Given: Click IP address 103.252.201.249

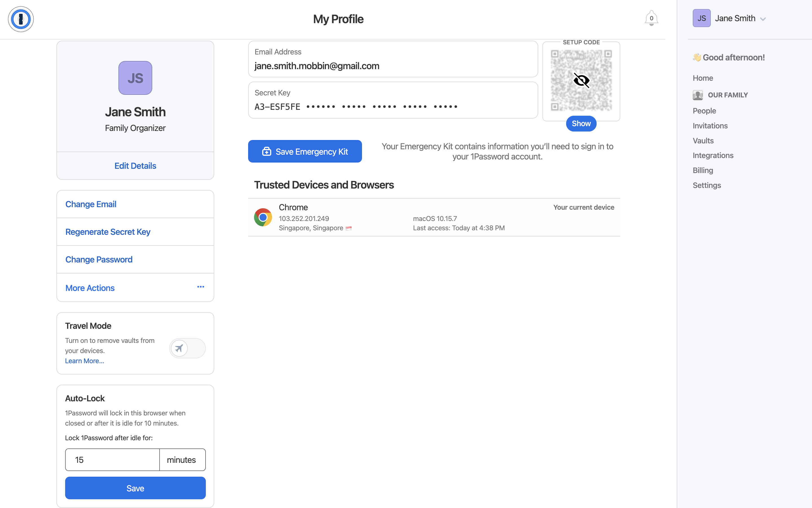Looking at the screenshot, I should (x=304, y=218).
